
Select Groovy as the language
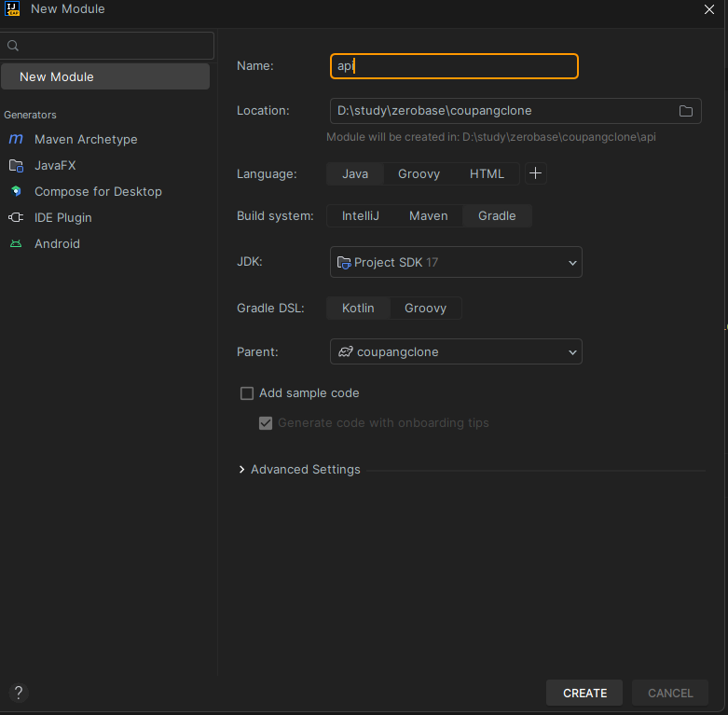pyautogui.click(x=419, y=173)
